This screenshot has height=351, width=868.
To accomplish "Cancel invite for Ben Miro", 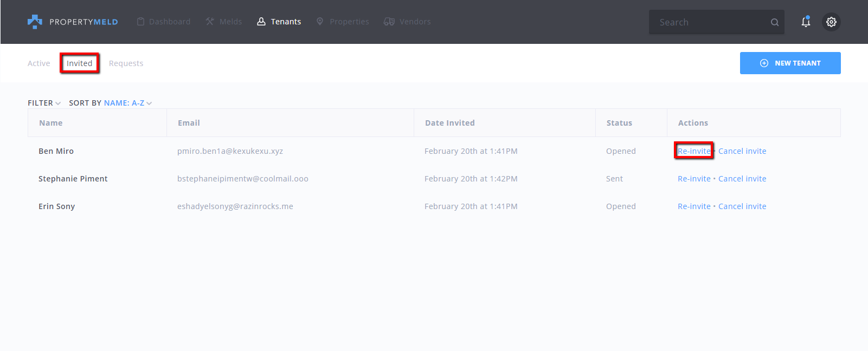I will 742,151.
